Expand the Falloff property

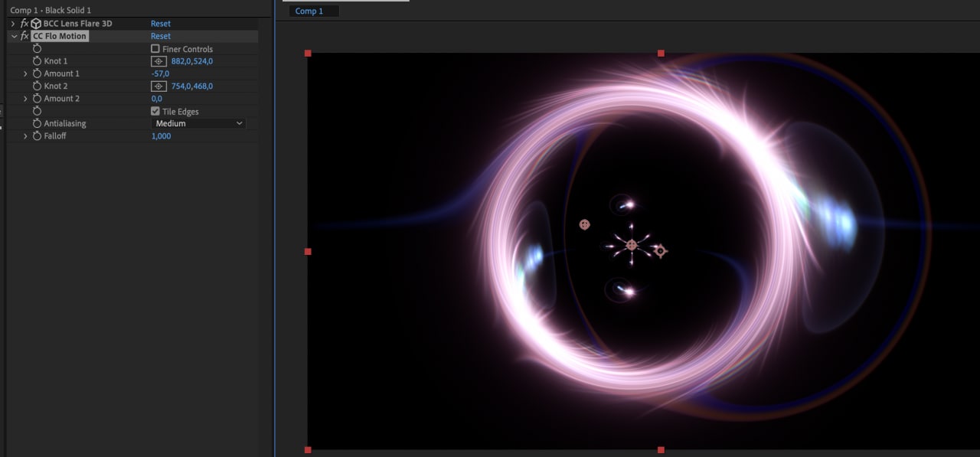[x=25, y=135]
